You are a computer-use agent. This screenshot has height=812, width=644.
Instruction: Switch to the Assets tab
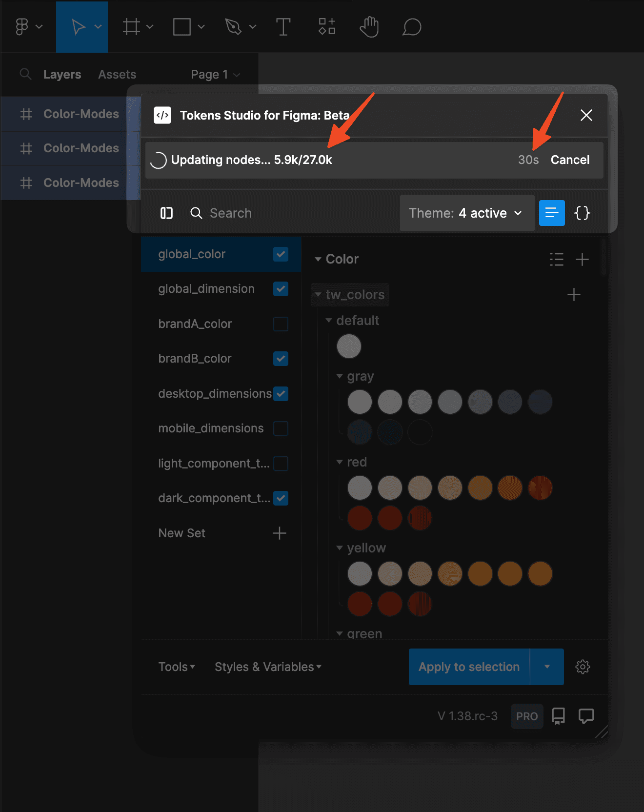point(117,74)
